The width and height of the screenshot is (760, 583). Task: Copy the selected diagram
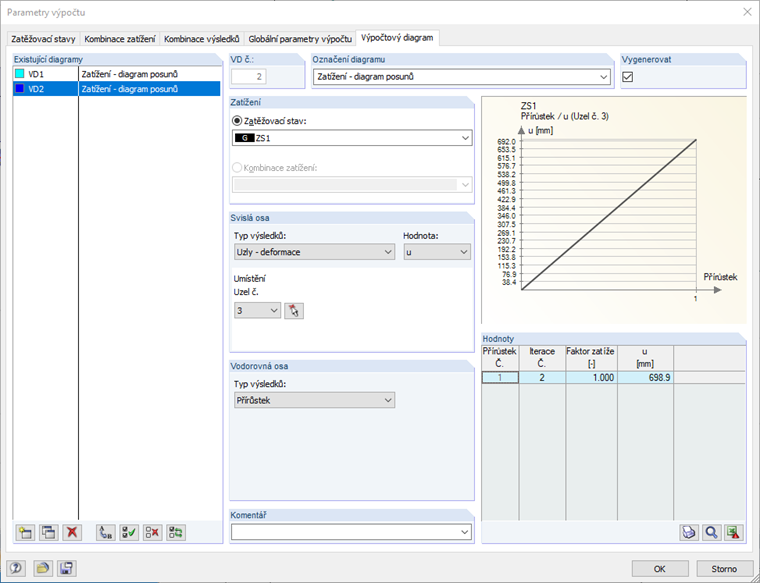[48, 533]
